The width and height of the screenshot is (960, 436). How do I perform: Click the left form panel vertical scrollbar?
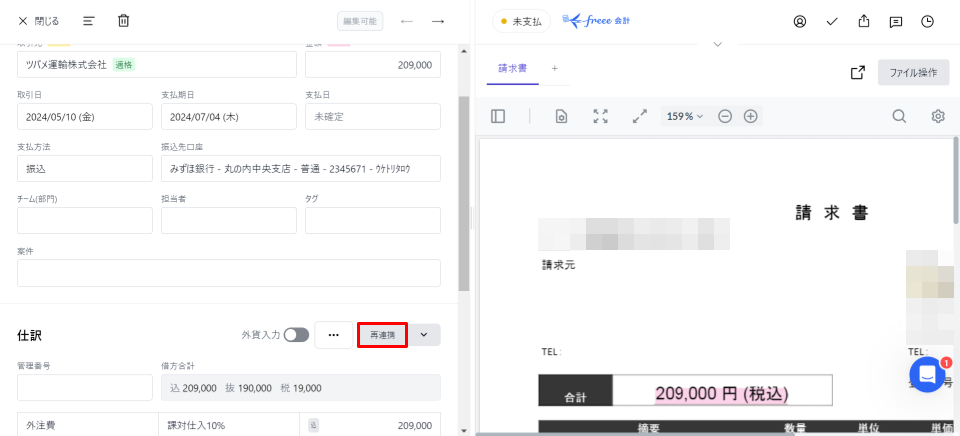coord(463,193)
